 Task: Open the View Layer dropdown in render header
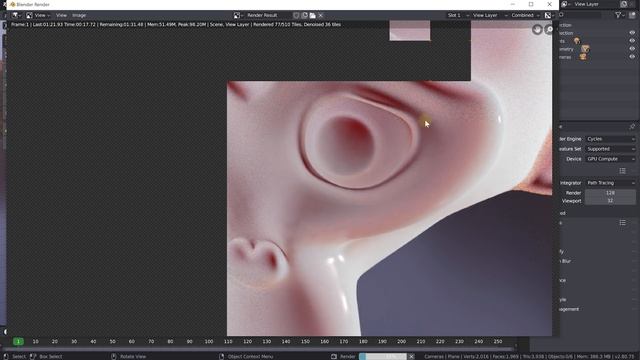pos(489,15)
